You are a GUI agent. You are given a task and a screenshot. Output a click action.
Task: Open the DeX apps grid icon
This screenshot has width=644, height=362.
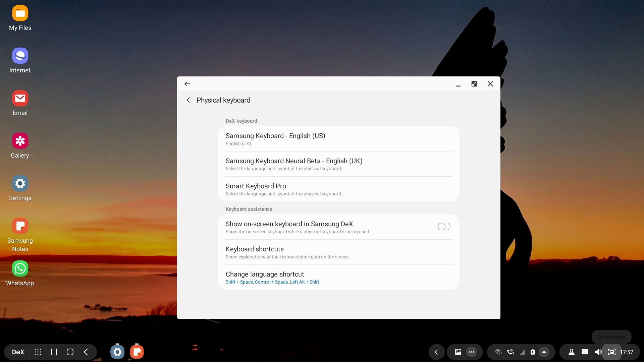[38, 352]
